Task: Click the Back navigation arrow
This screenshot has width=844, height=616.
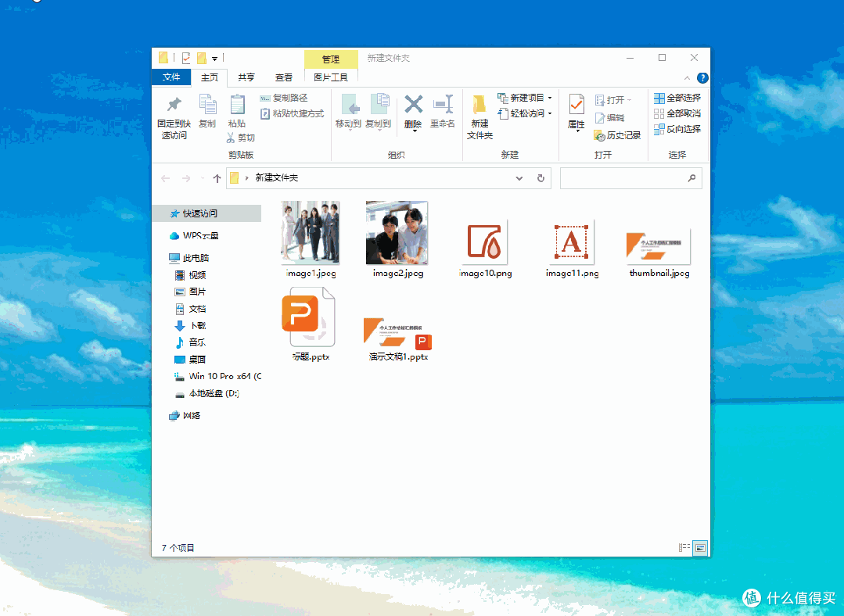Action: [x=166, y=178]
